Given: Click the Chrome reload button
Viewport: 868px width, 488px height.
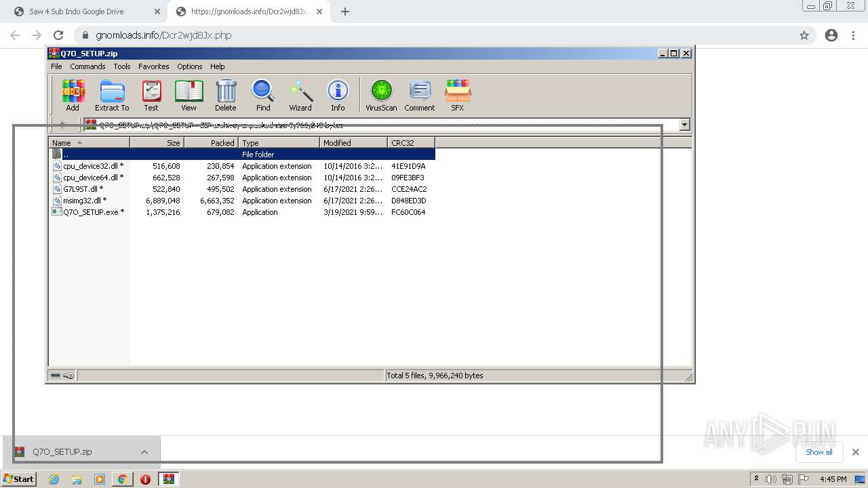Looking at the screenshot, I should click(58, 35).
